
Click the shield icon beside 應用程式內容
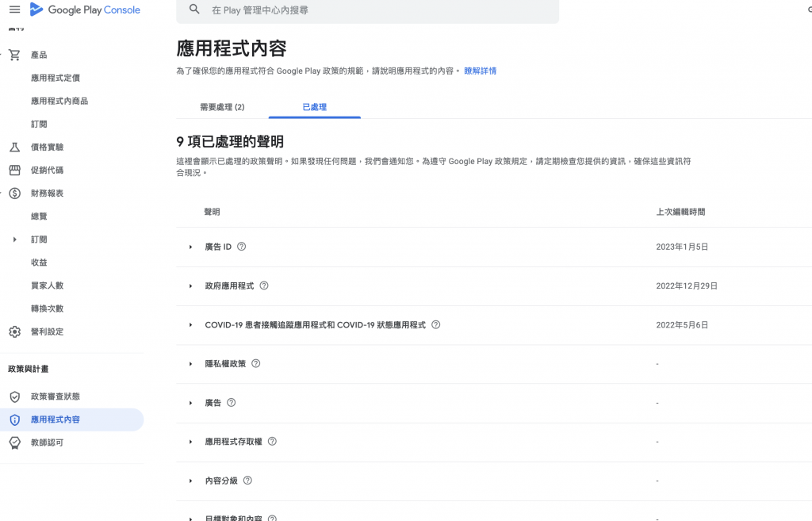(14, 419)
